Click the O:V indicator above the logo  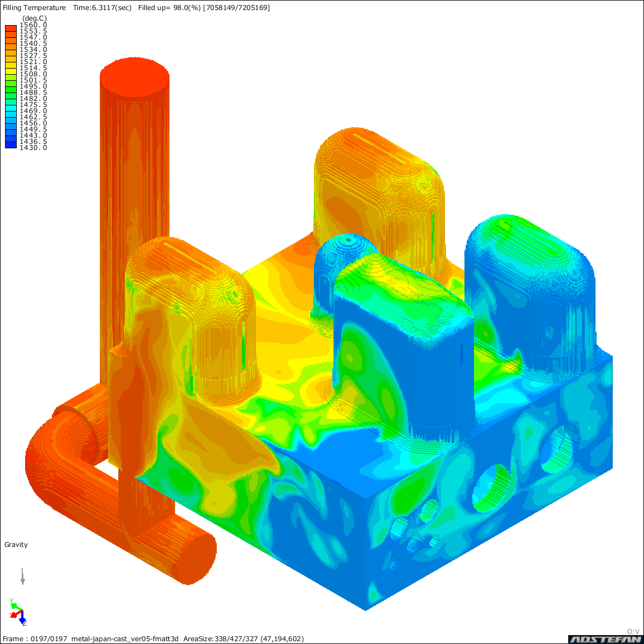tap(633, 632)
